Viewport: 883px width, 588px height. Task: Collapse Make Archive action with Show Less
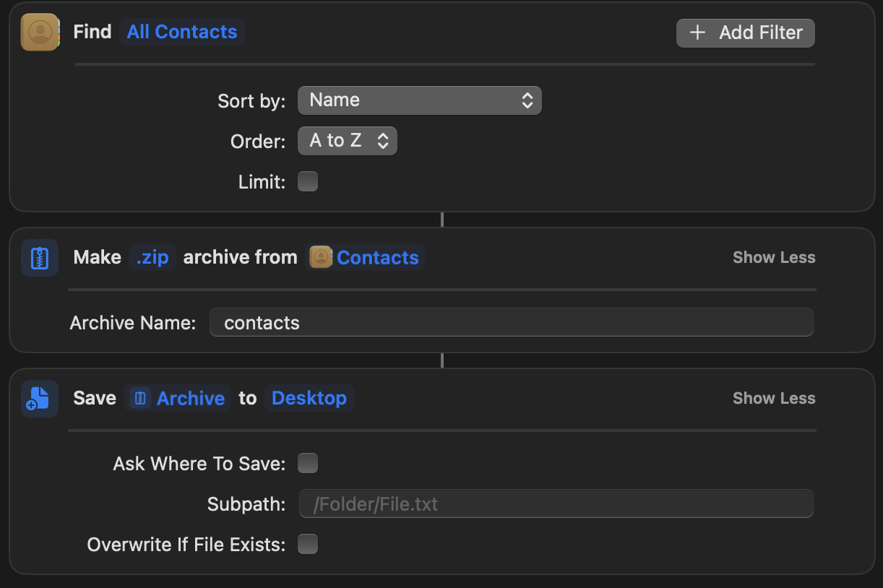pos(773,257)
